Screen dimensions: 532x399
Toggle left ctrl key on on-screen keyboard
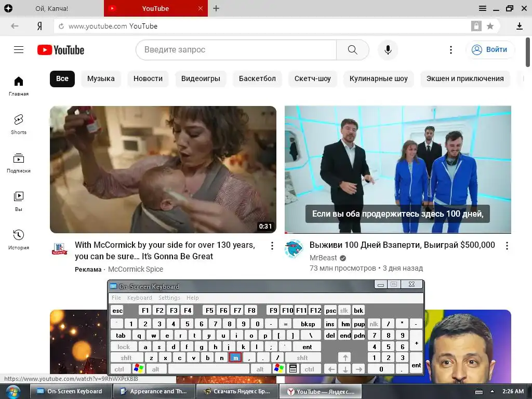pyautogui.click(x=119, y=369)
